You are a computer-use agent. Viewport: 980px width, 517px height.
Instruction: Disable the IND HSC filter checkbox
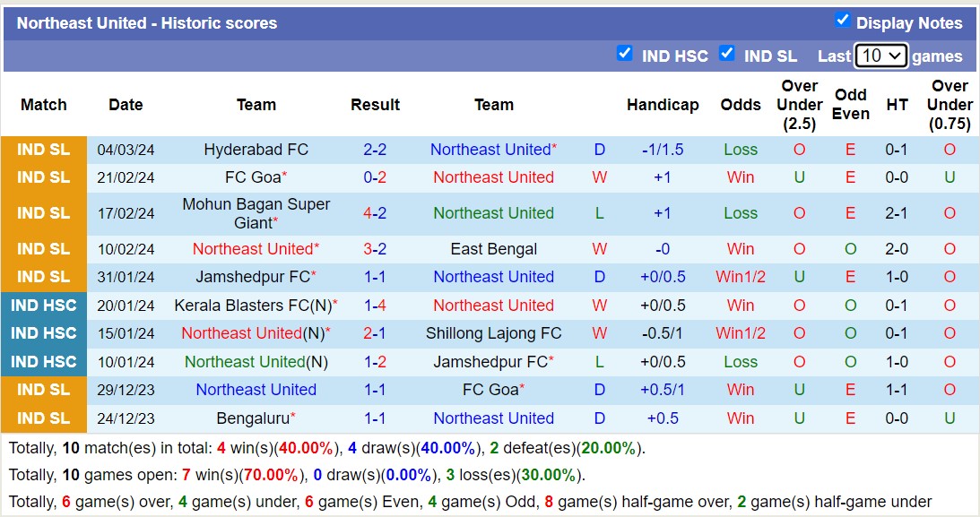coord(625,54)
